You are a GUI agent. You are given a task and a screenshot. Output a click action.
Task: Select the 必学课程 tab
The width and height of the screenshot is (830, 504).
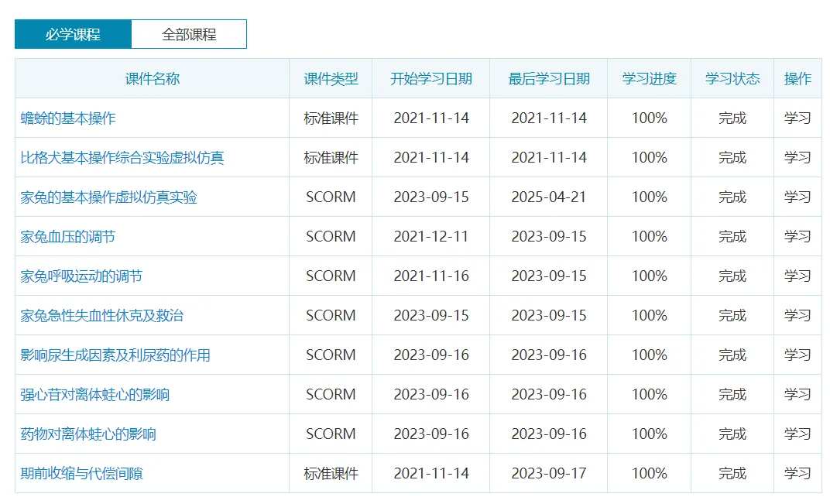72,34
